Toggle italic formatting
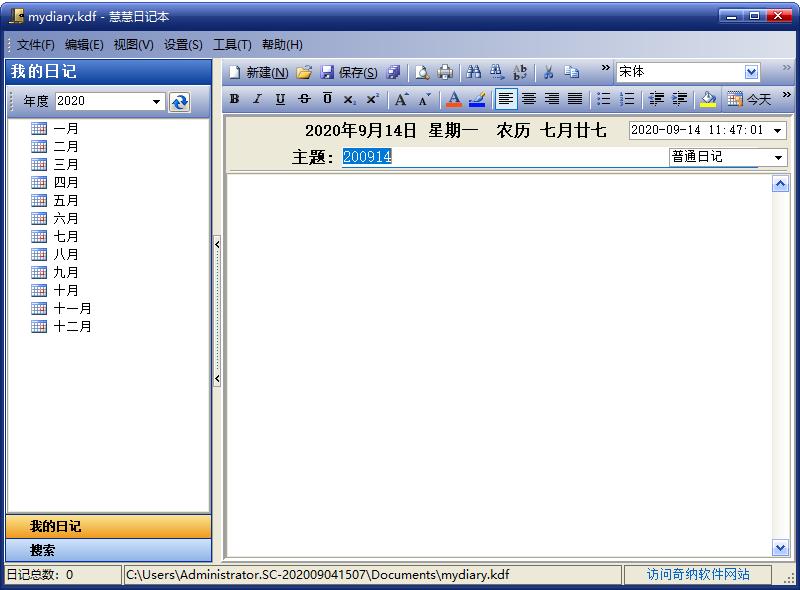 (257, 99)
